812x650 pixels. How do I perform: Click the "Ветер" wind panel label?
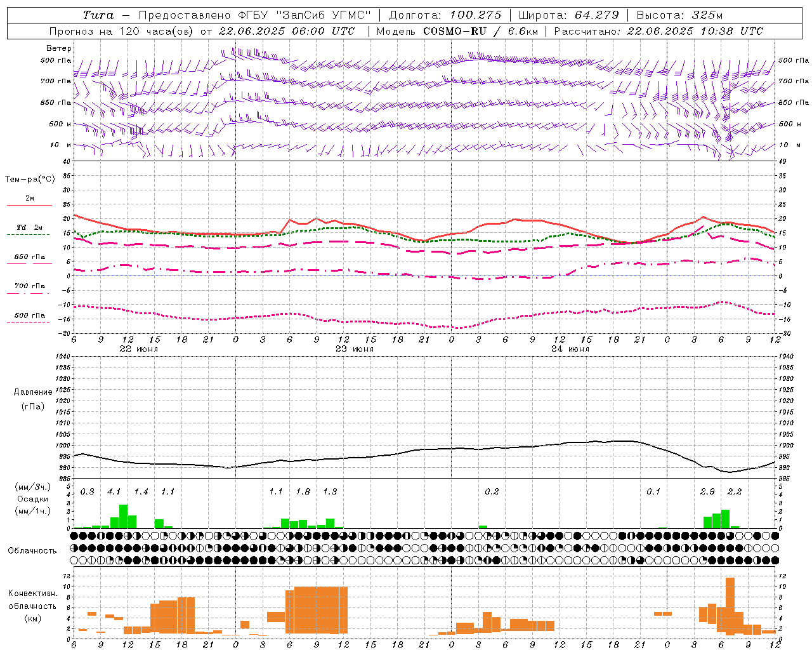pos(59,48)
